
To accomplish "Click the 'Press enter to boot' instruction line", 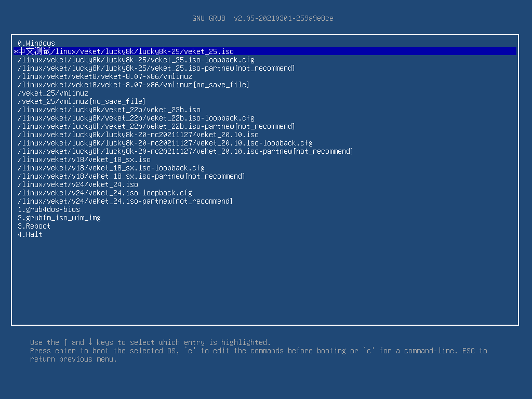I will click(259, 351).
